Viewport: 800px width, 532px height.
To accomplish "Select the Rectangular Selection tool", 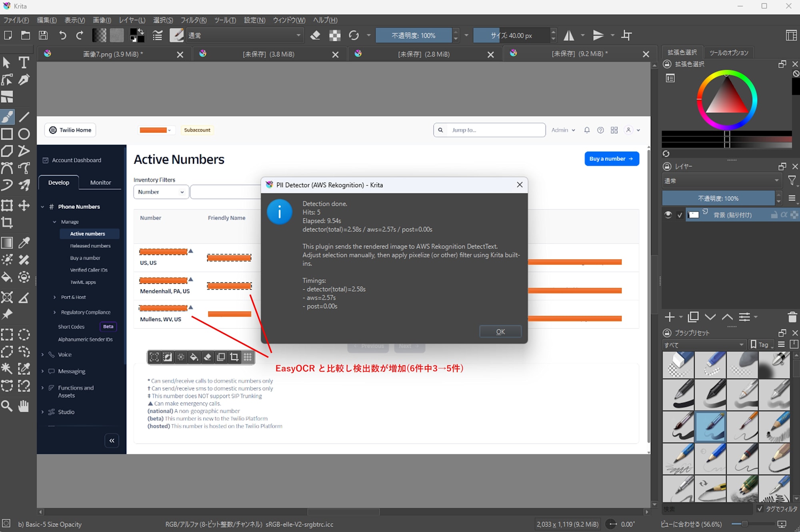I will pos(7,334).
